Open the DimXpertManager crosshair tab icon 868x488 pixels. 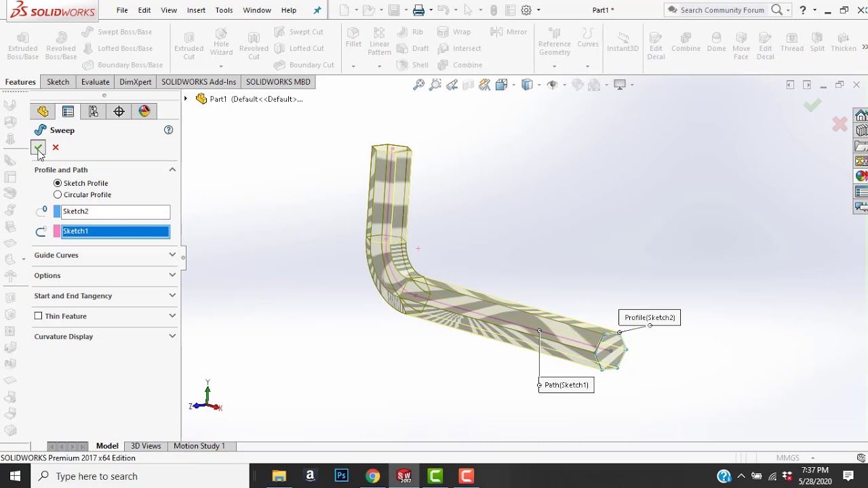tap(119, 111)
